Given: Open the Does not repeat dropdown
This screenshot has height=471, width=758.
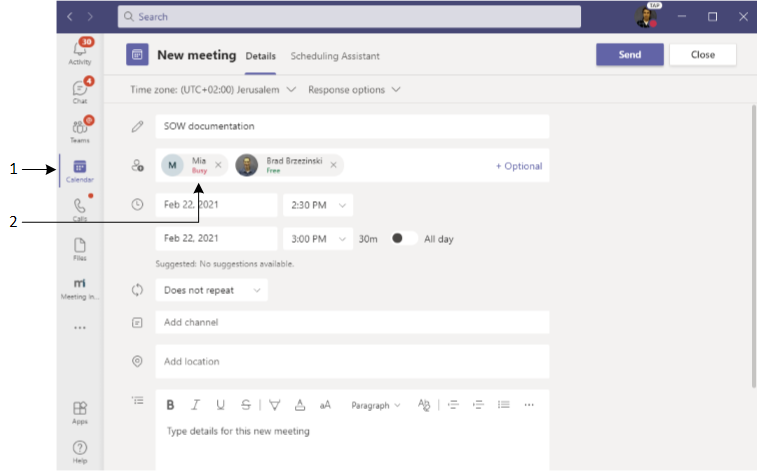Looking at the screenshot, I should point(211,290).
